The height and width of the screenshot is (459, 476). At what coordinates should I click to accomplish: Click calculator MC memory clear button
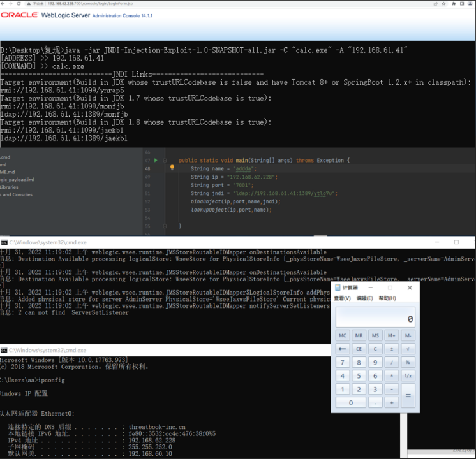pyautogui.click(x=343, y=335)
